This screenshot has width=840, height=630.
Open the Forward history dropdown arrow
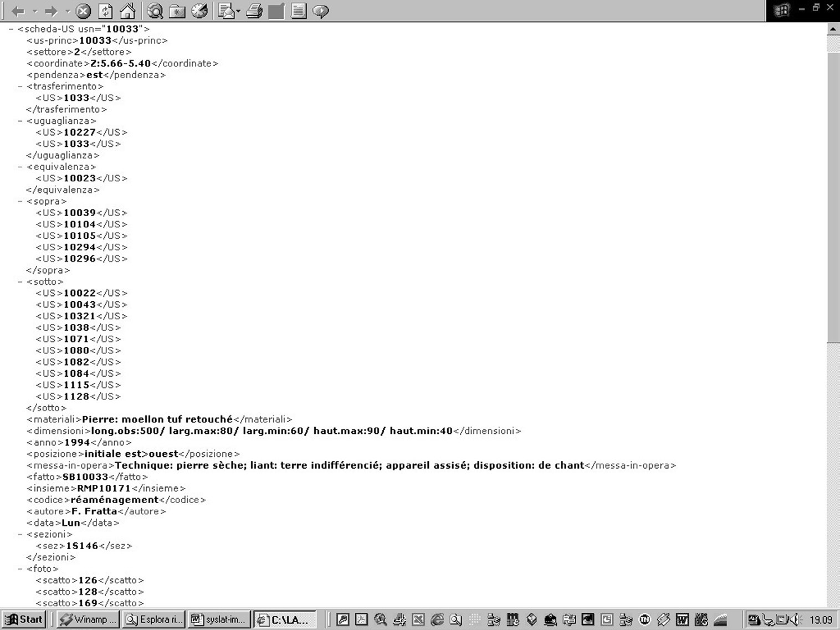(67, 11)
